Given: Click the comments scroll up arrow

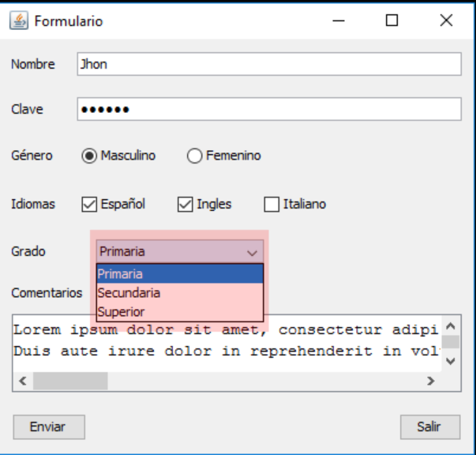Looking at the screenshot, I should click(451, 326).
